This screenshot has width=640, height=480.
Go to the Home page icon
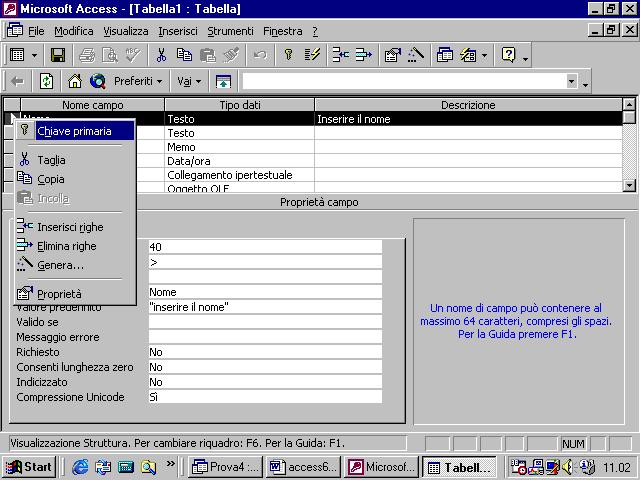(75, 82)
